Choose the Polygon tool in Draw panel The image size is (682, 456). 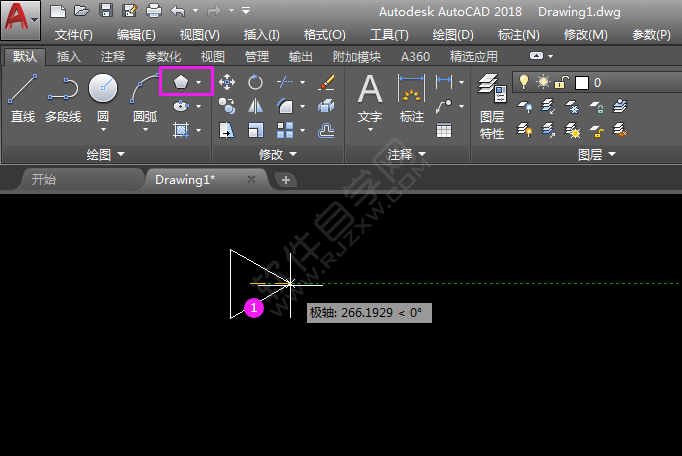point(181,82)
